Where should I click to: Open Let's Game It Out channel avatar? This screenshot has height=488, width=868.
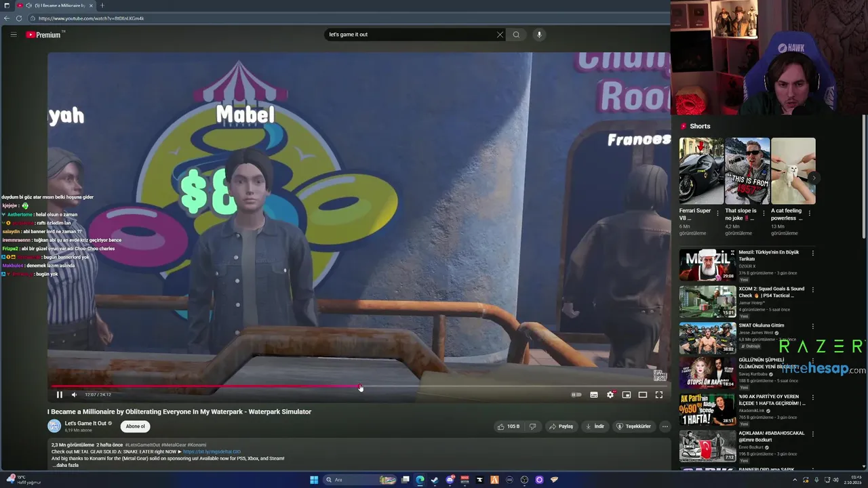click(54, 426)
